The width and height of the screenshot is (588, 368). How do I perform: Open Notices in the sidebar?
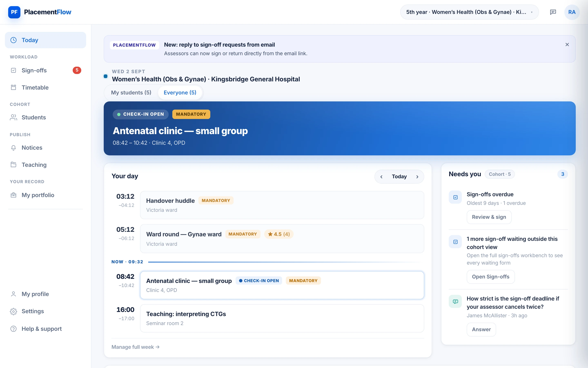(x=46, y=148)
